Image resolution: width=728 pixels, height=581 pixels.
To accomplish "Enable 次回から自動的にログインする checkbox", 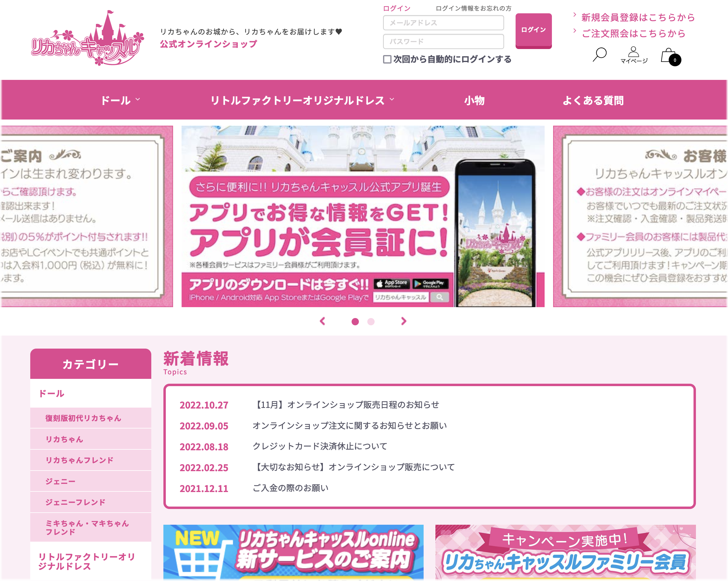I will click(x=387, y=59).
